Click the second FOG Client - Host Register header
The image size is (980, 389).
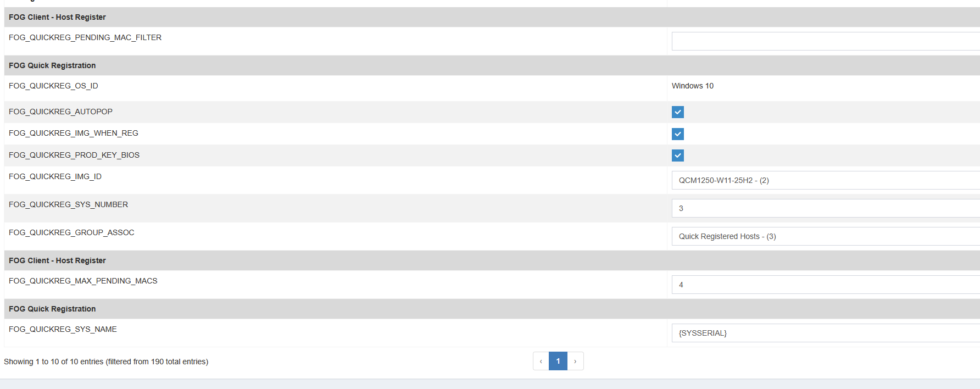click(57, 260)
